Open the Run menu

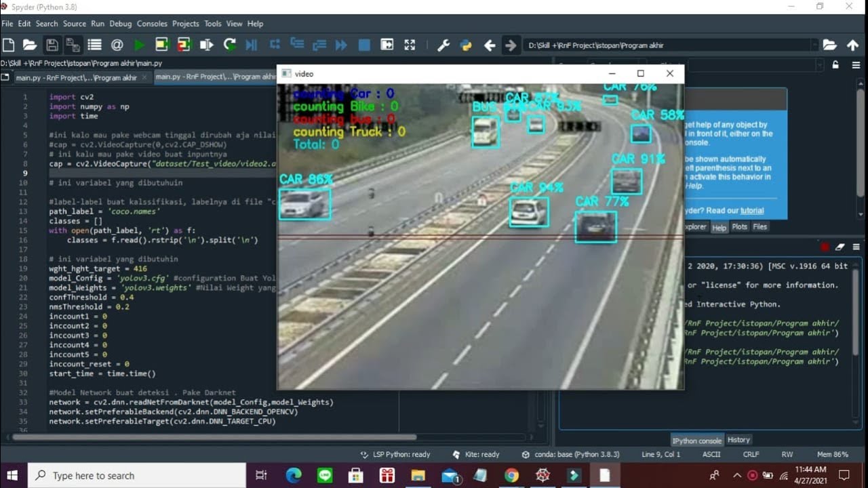pyautogui.click(x=98, y=24)
